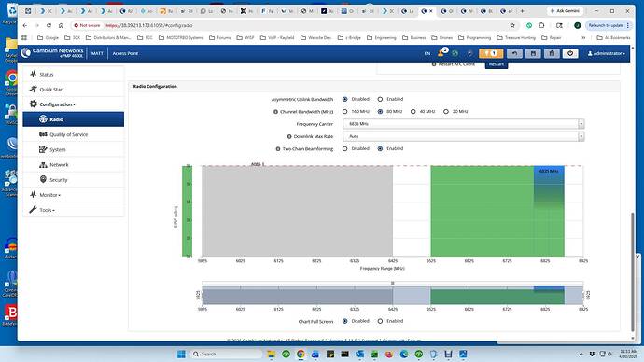Click the chart overview left range handle
644x362 pixels.
[x=203, y=296]
